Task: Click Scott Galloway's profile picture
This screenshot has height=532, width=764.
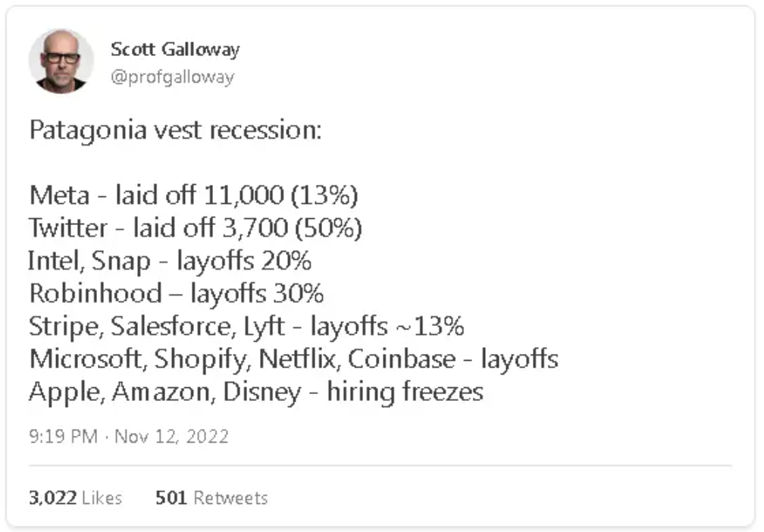Action: (61, 61)
